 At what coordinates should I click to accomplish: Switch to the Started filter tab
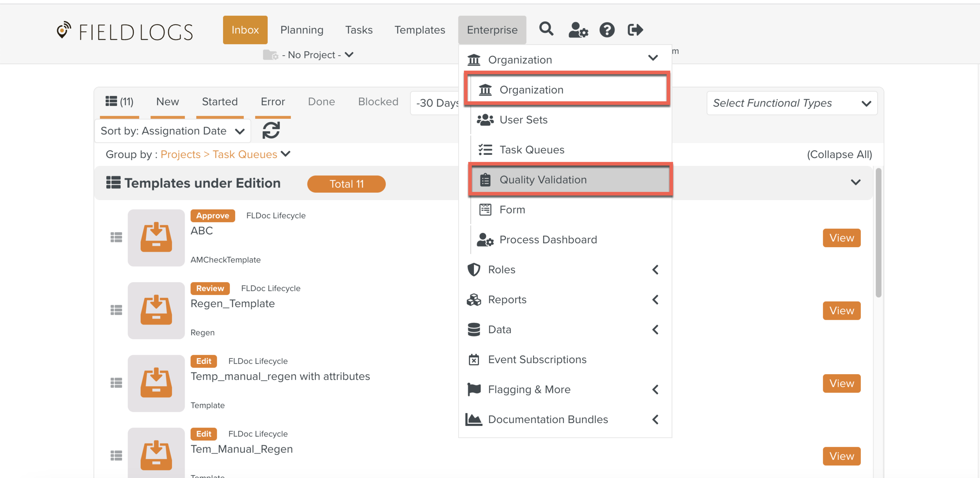(x=220, y=102)
